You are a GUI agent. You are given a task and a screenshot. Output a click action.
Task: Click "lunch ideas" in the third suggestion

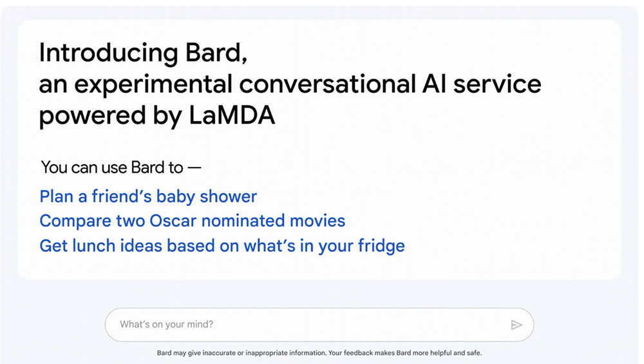click(x=119, y=245)
